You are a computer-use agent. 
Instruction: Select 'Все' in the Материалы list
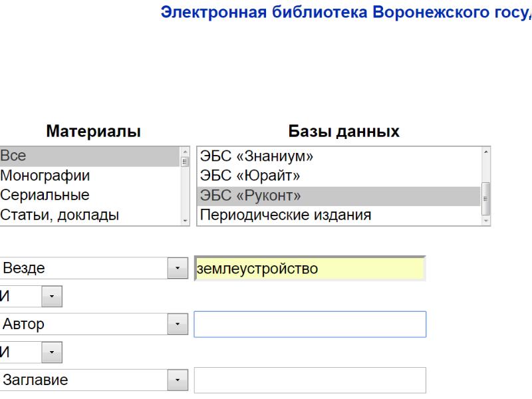tap(86, 156)
